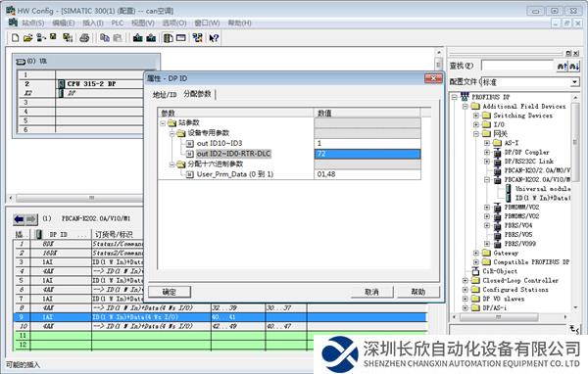Collapse the 站参数 tree node

tap(163, 123)
